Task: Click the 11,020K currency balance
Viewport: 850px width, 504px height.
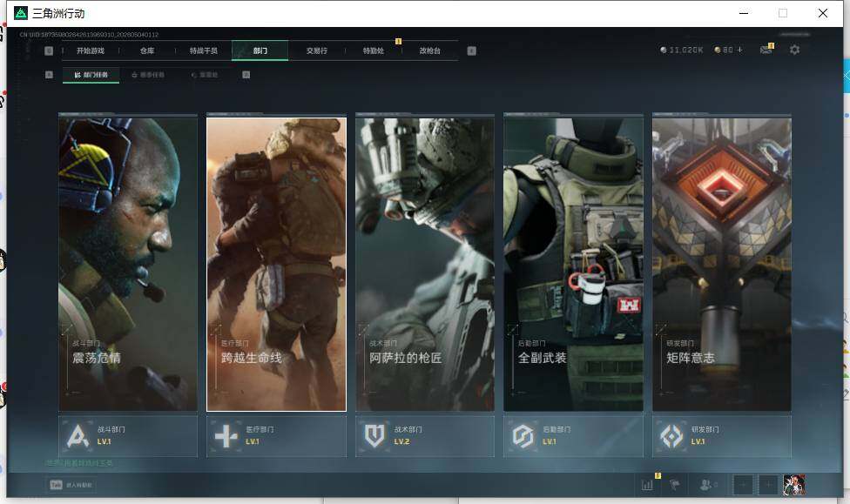Action: coord(686,50)
